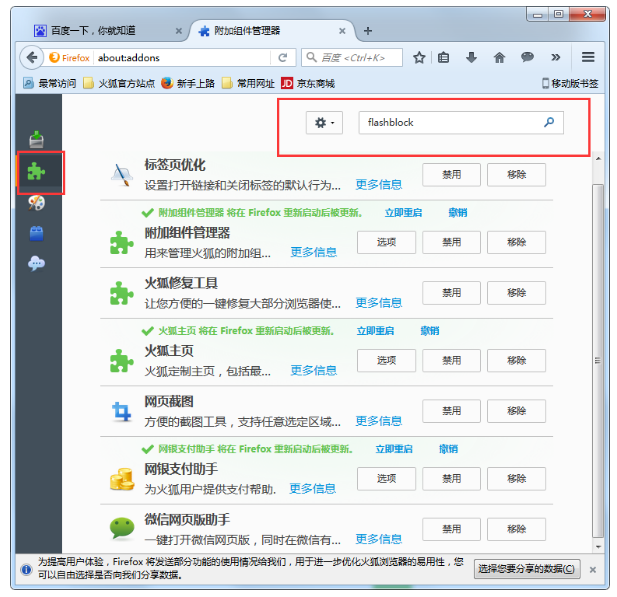617x597 pixels.
Task: Open the Get Add-ons sidebar icon
Action: 37,139
